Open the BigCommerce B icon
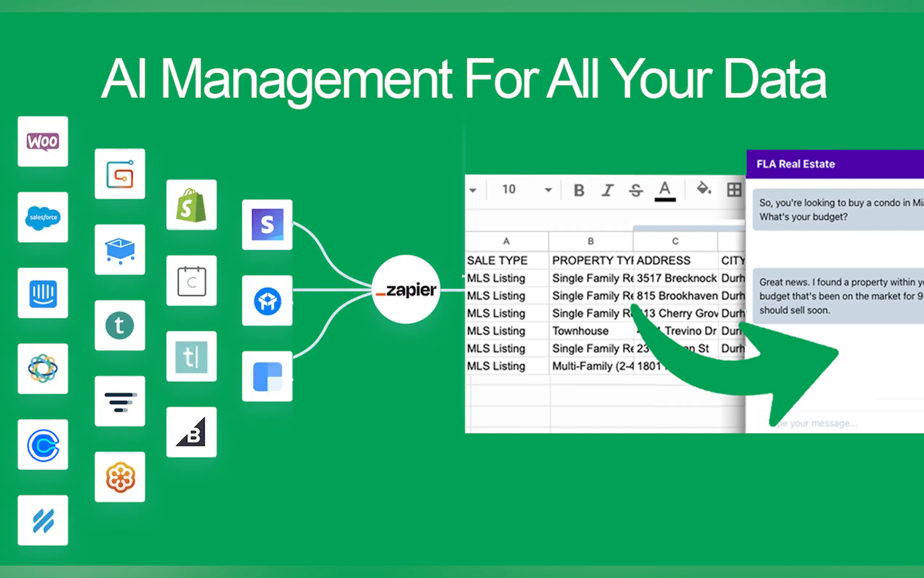Image resolution: width=924 pixels, height=578 pixels. pyautogui.click(x=191, y=432)
